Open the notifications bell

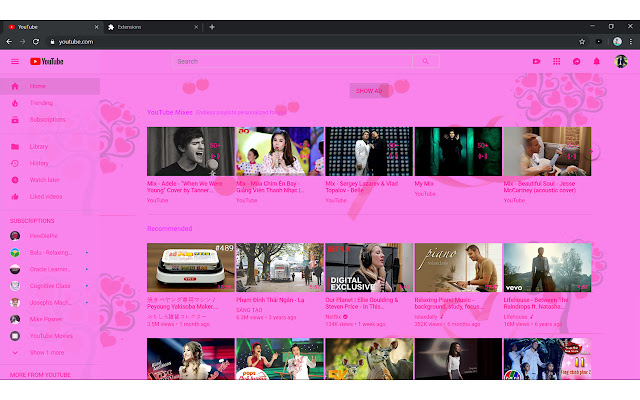(597, 61)
